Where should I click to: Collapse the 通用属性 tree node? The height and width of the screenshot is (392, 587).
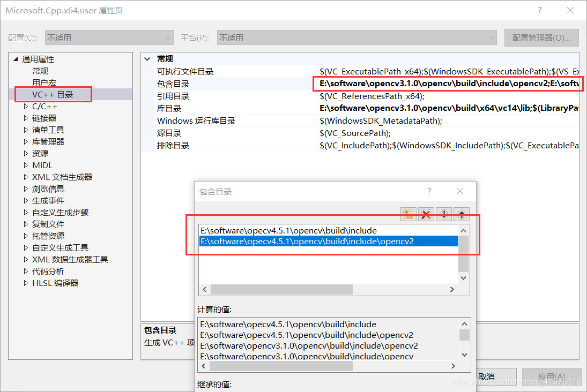click(x=16, y=59)
